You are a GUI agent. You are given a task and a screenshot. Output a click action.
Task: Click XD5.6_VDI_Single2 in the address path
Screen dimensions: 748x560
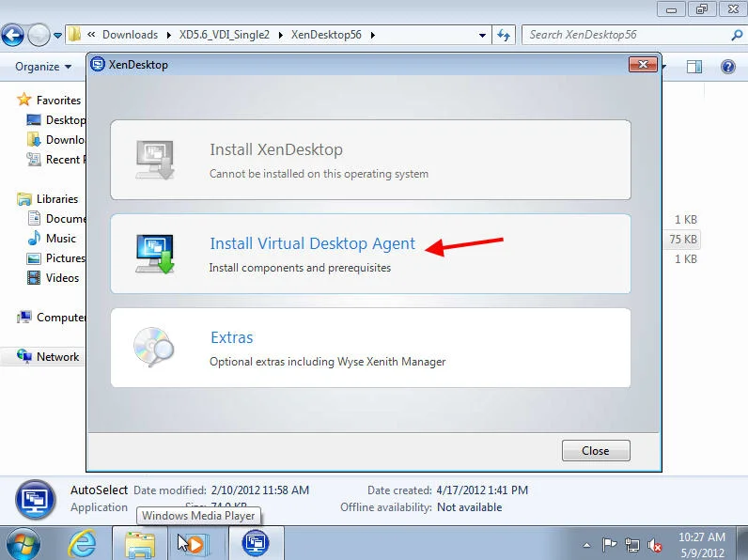pyautogui.click(x=225, y=35)
